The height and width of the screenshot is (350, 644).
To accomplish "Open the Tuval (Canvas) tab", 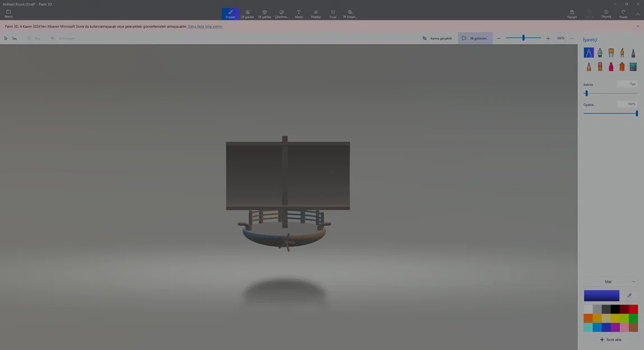I will [333, 14].
